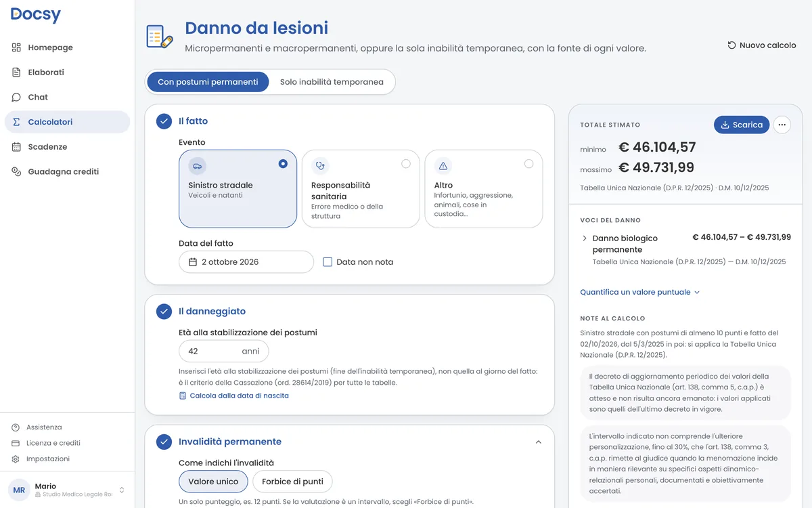Click the Il danneggiato section title
This screenshot has height=508, width=812.
tap(212, 312)
